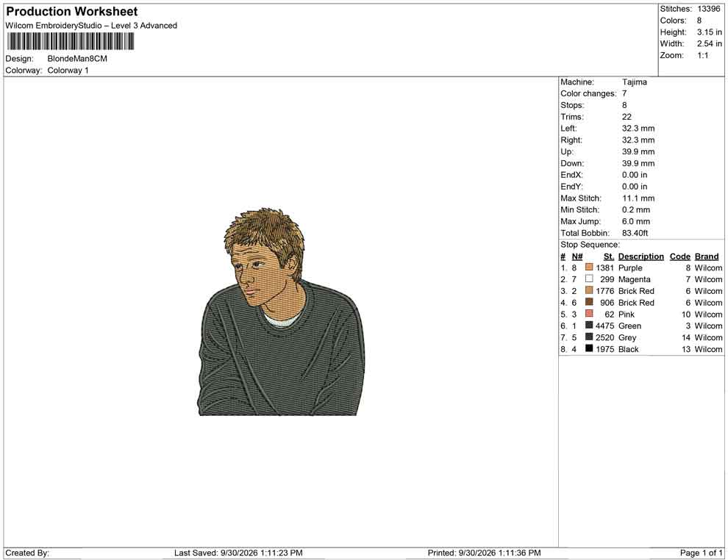
Task: Click the 'Last Saved: 9/30/2026 1:11:23 PM' text
Action: 238,553
